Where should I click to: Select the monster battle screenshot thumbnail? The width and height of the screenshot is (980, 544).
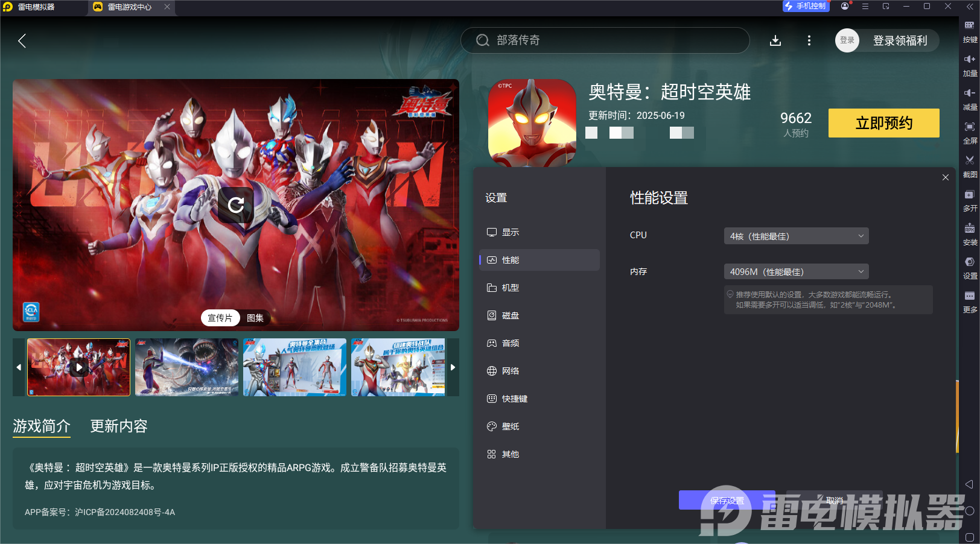[186, 367]
